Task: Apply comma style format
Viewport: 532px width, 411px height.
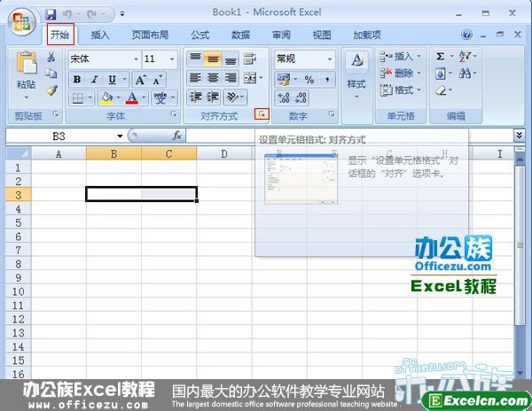Action: coord(327,80)
